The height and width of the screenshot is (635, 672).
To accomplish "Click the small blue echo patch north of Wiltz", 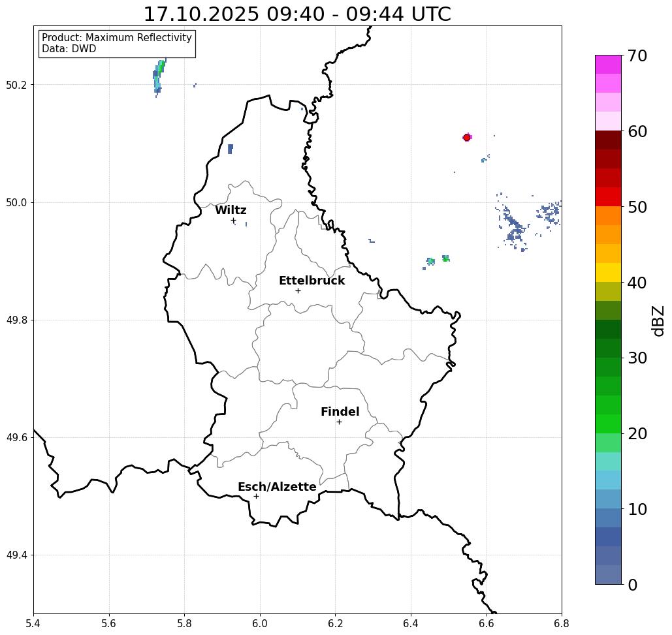I will [231, 149].
